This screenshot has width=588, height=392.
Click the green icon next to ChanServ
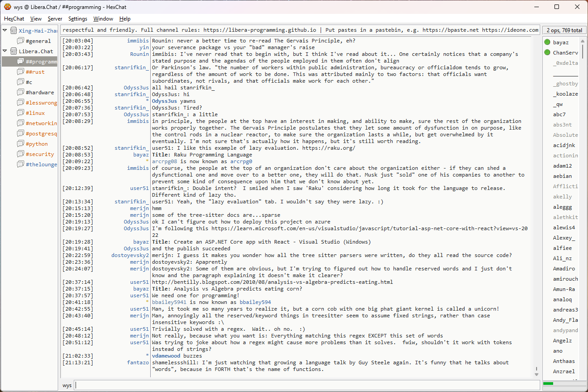[x=547, y=53]
